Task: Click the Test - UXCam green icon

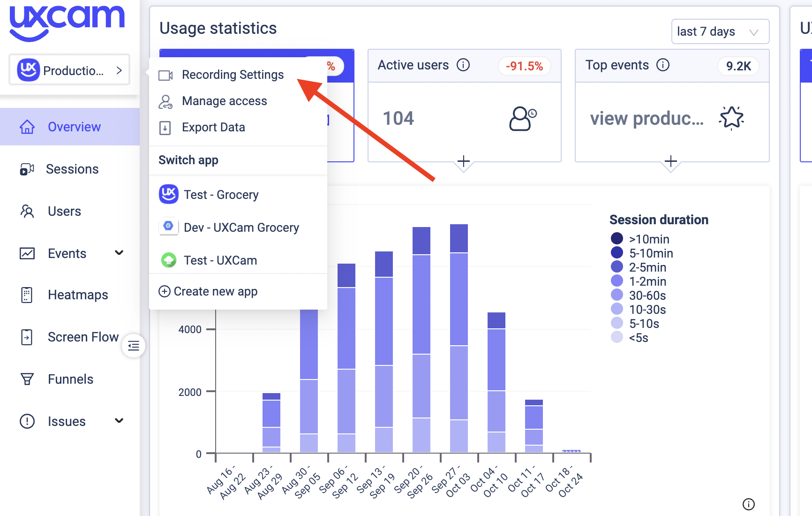Action: (x=169, y=260)
